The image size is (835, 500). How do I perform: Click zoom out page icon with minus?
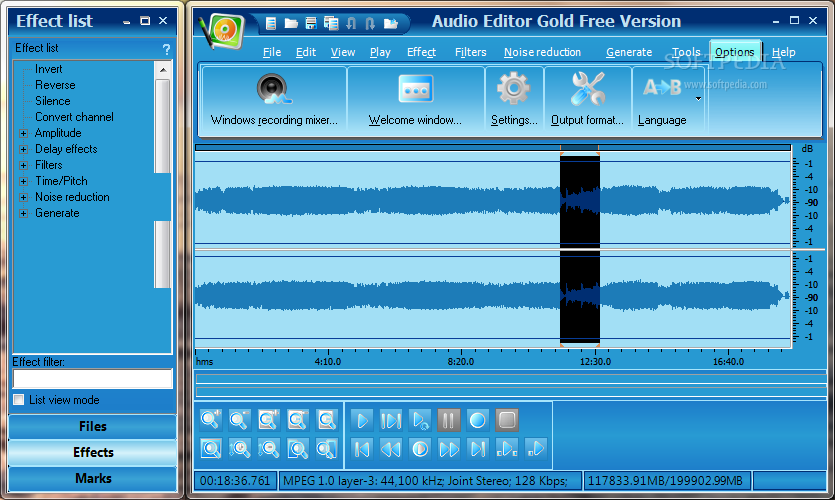[x=297, y=420]
